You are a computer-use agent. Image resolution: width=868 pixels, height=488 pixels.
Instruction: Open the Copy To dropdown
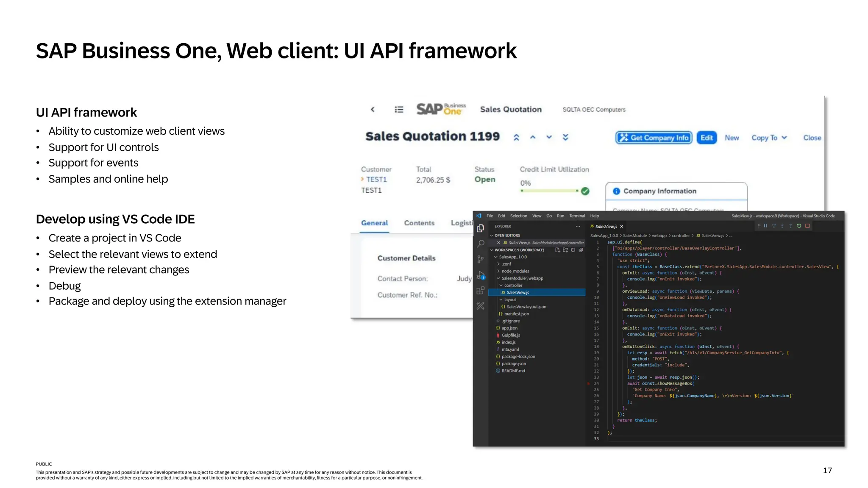[x=769, y=138]
